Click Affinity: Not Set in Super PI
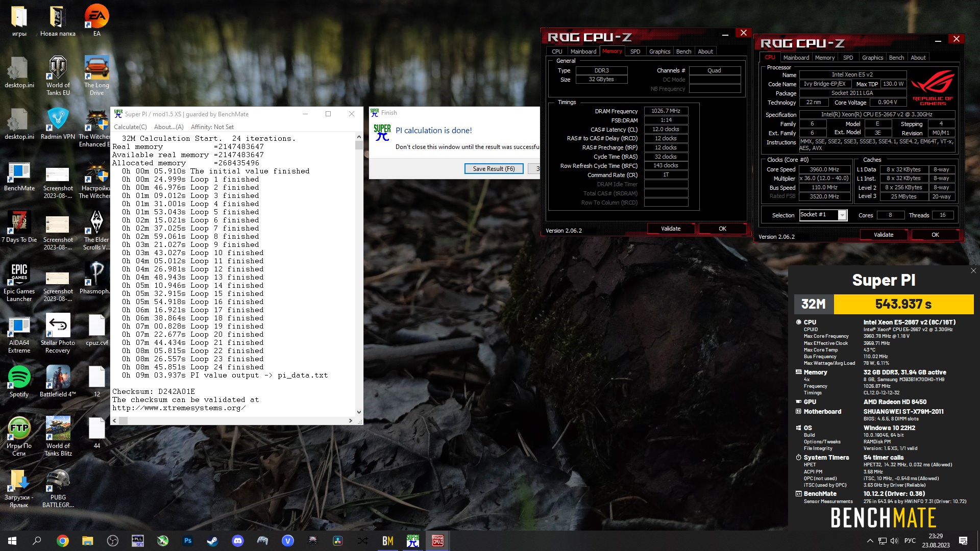The height and width of the screenshot is (551, 980). coord(212,127)
